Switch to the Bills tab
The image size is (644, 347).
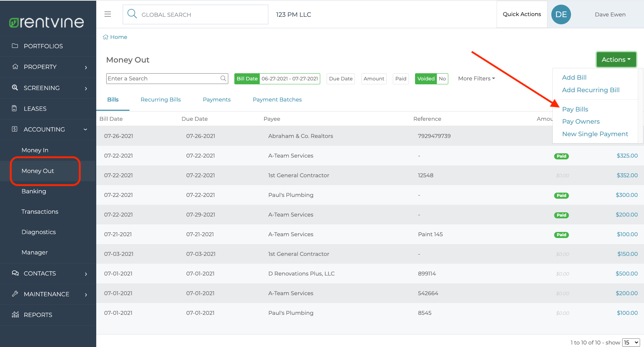click(113, 100)
